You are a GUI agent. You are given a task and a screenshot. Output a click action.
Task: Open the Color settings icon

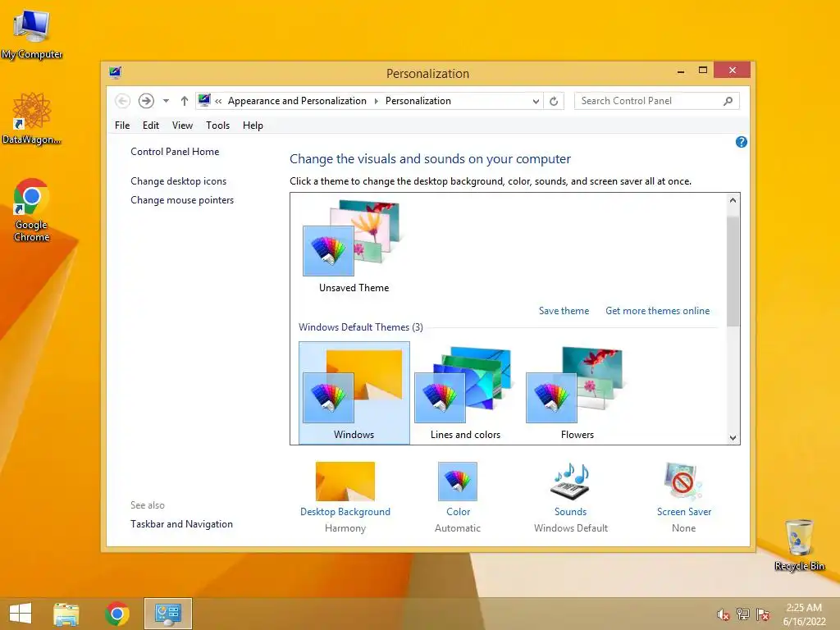tap(458, 481)
